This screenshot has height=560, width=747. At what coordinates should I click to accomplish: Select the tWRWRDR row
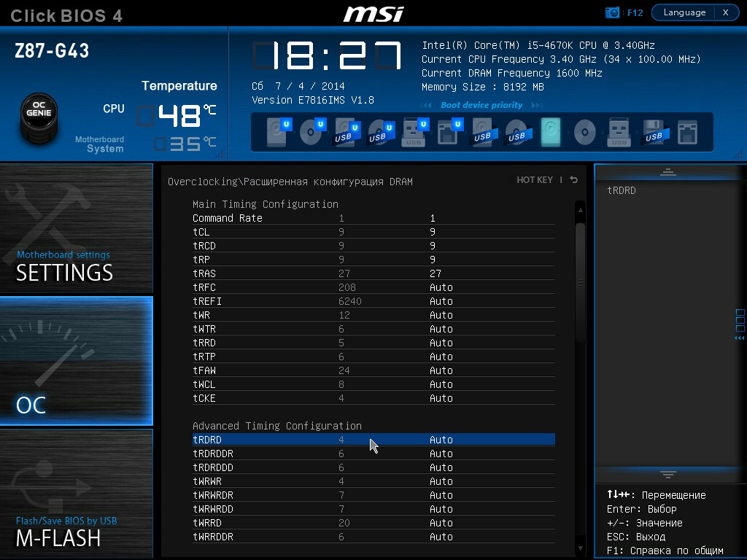pyautogui.click(x=373, y=495)
